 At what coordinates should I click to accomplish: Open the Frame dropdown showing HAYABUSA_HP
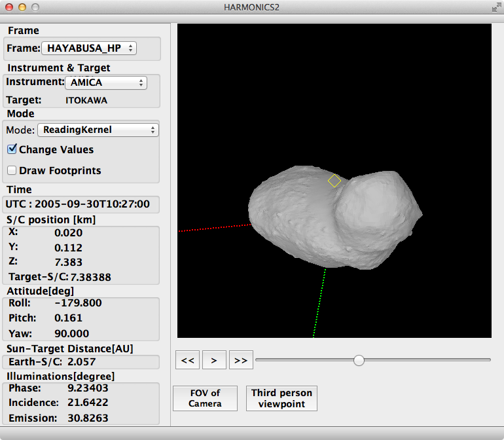89,48
